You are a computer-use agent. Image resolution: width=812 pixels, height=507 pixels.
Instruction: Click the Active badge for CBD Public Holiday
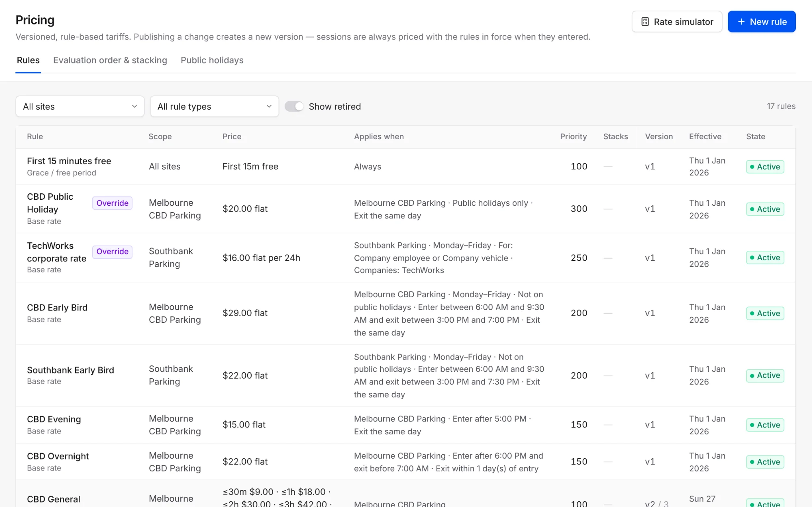point(765,209)
